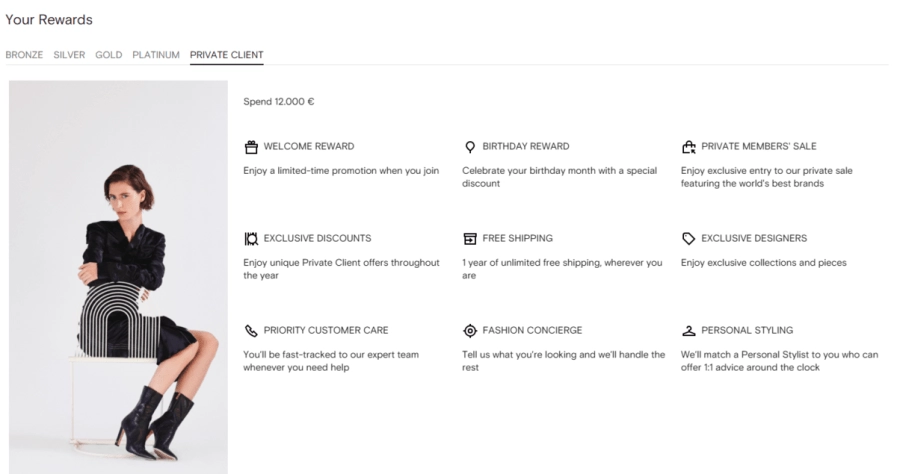Open the Silver tier tab

coord(69,55)
